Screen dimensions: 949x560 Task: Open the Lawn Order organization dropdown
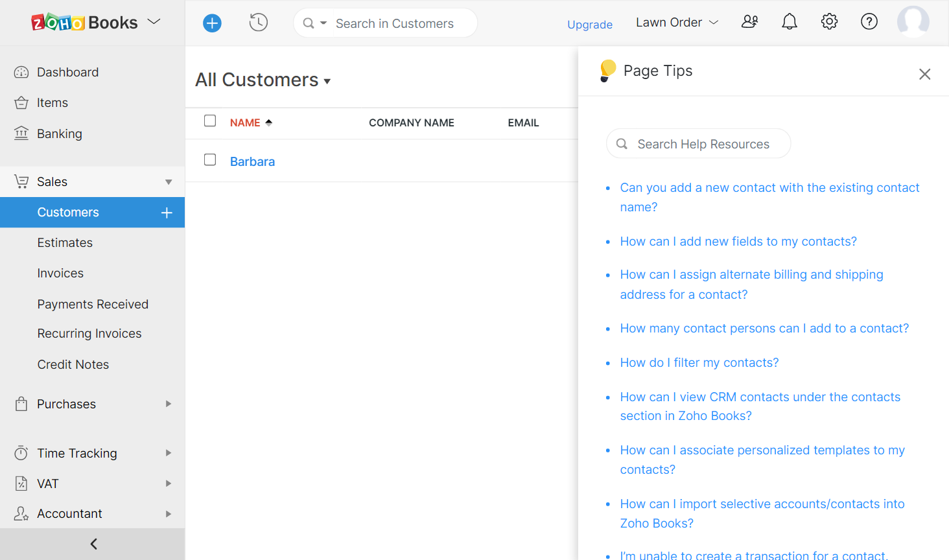tap(677, 23)
